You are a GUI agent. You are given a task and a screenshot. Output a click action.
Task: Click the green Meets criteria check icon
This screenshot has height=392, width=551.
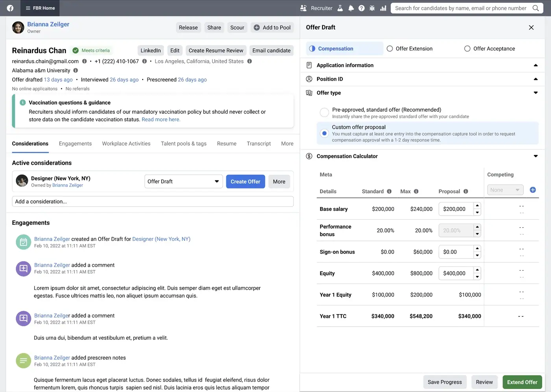click(76, 50)
